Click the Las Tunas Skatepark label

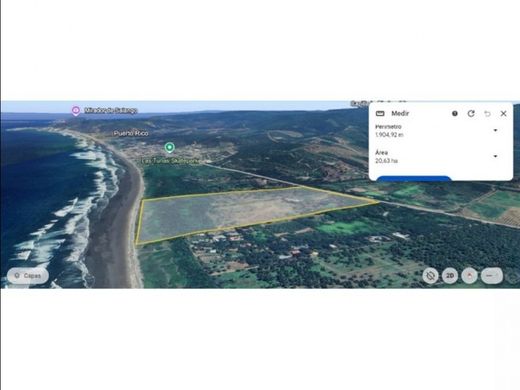click(171, 161)
